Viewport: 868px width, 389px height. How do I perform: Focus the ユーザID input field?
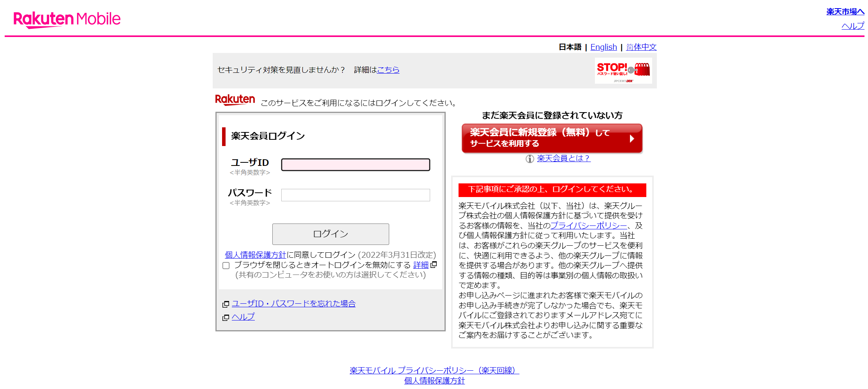click(356, 165)
